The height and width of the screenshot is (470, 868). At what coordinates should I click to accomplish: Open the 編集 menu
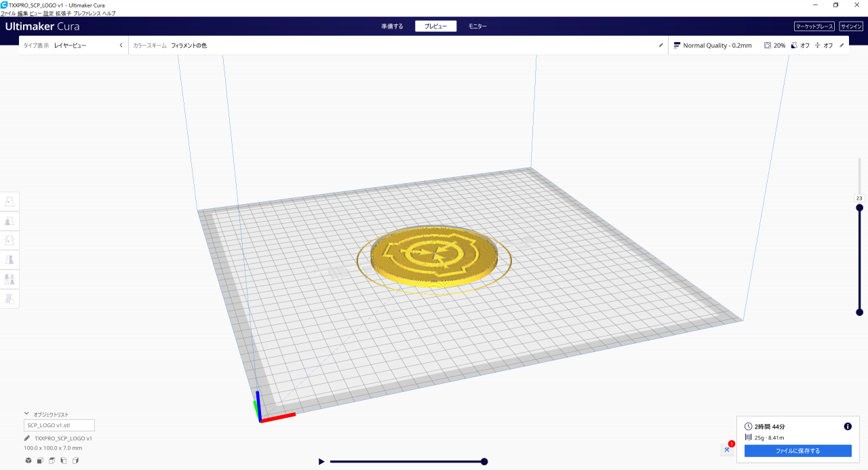point(23,13)
